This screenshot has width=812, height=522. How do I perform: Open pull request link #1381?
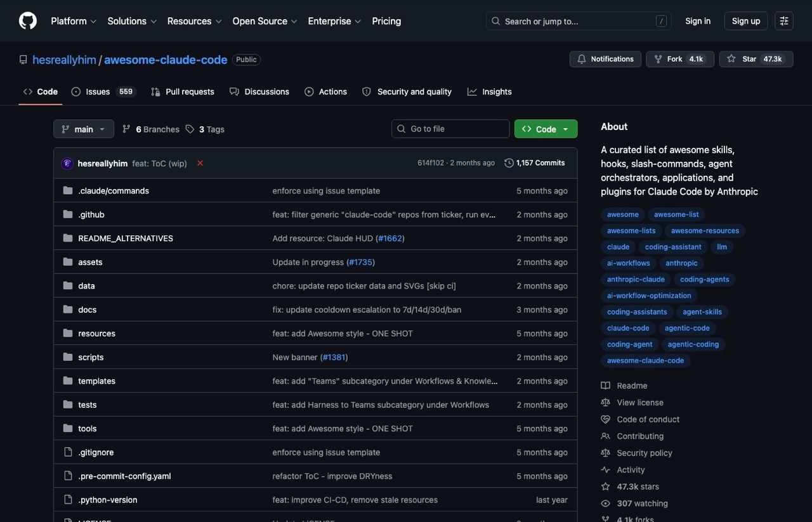pyautogui.click(x=334, y=357)
